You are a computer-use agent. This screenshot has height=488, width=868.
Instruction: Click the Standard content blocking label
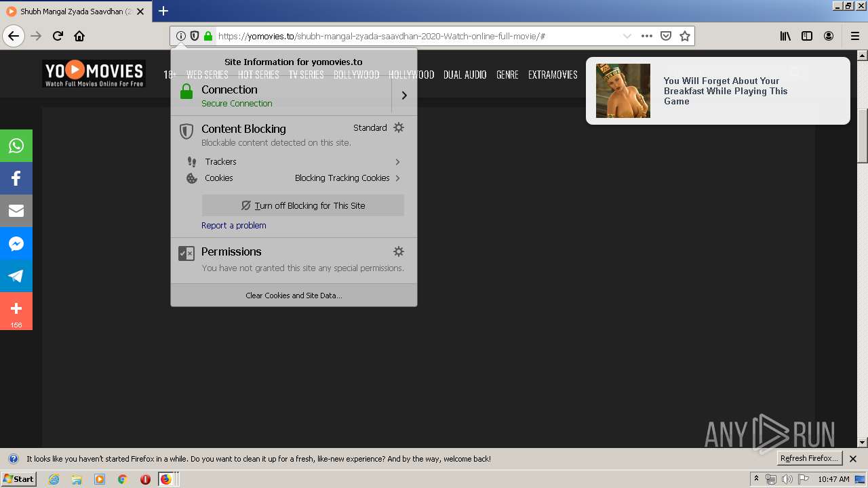pyautogui.click(x=370, y=128)
